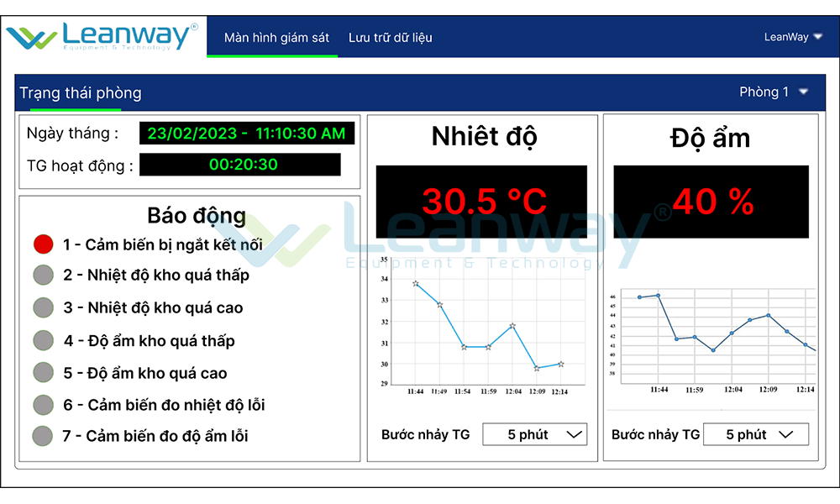
Task: Click the 11:44 point on temperature chart
Action: click(416, 284)
